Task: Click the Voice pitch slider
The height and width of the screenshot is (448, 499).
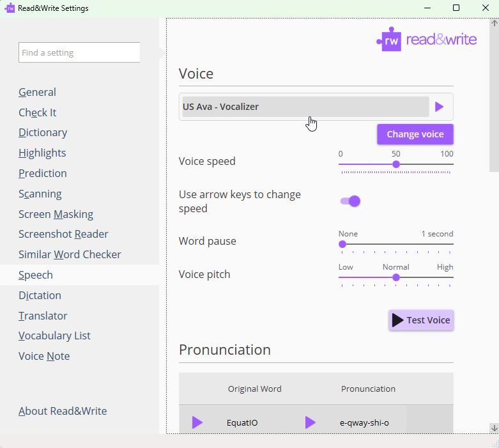Action: [x=396, y=277]
